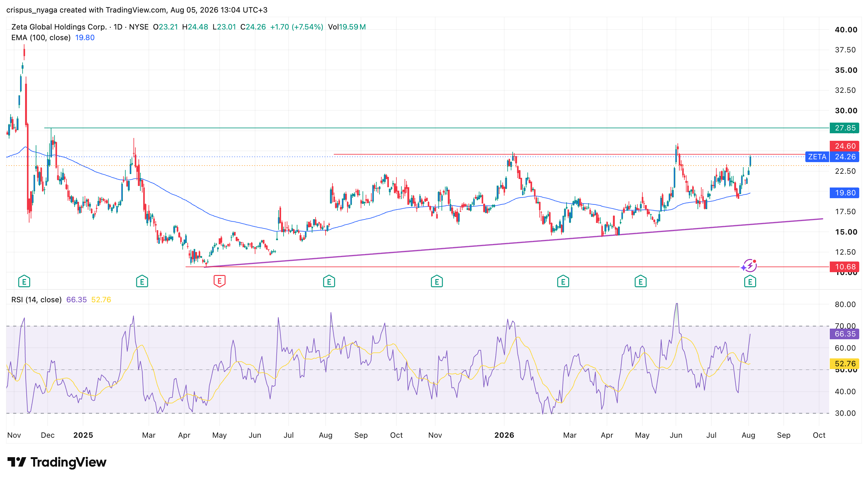Click the green 27.85 price label
The width and height of the screenshot is (868, 481).
point(845,128)
